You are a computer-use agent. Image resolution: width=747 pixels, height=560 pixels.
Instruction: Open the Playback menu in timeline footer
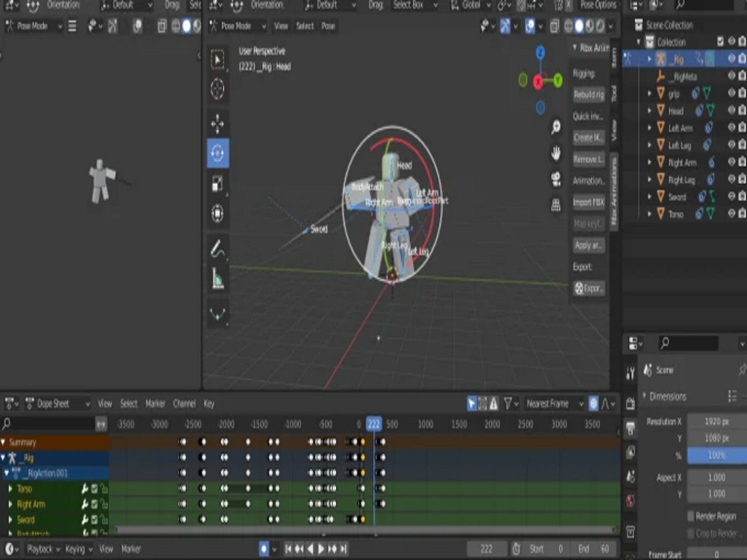[43, 549]
